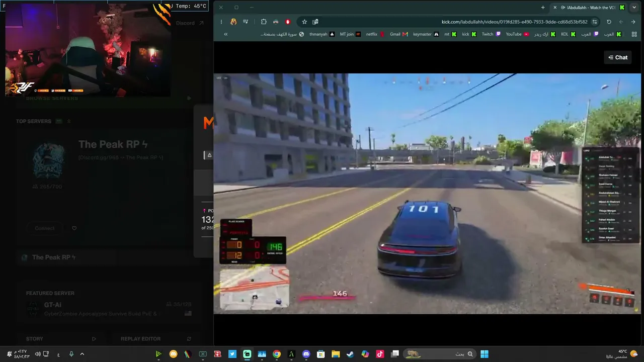
Task: Open the mt bookmark
Action: pos(450,34)
